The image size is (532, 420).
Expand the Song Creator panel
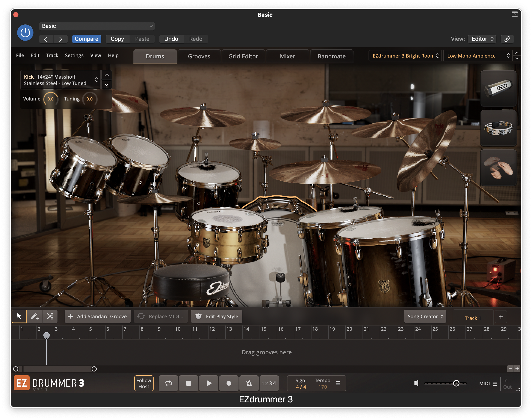tap(425, 317)
